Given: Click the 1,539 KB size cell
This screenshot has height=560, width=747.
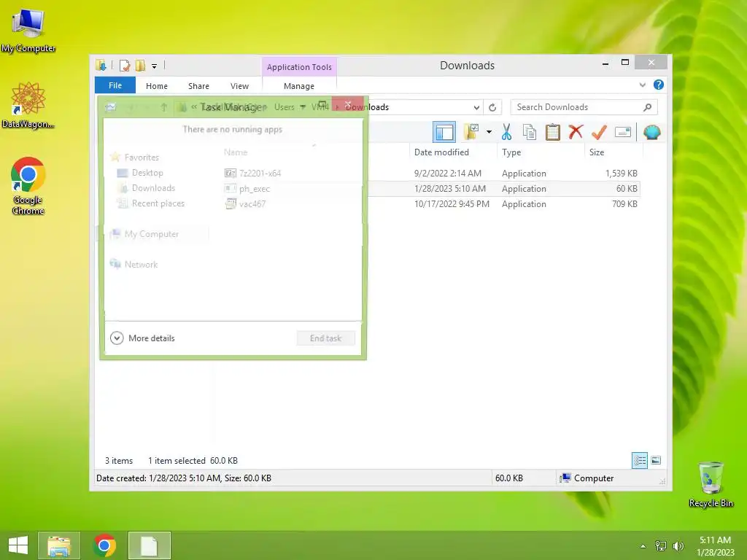Looking at the screenshot, I should [622, 174].
